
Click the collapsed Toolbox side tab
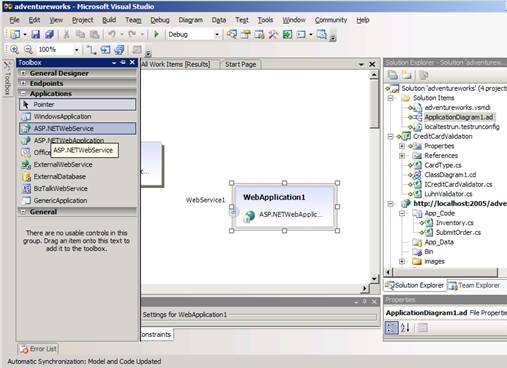pos(7,78)
